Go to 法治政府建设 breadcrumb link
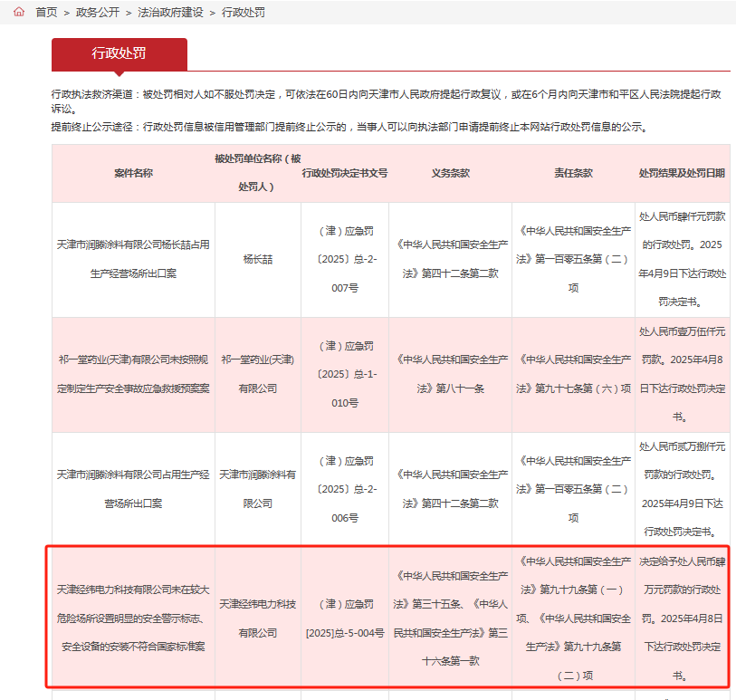 tap(170, 12)
